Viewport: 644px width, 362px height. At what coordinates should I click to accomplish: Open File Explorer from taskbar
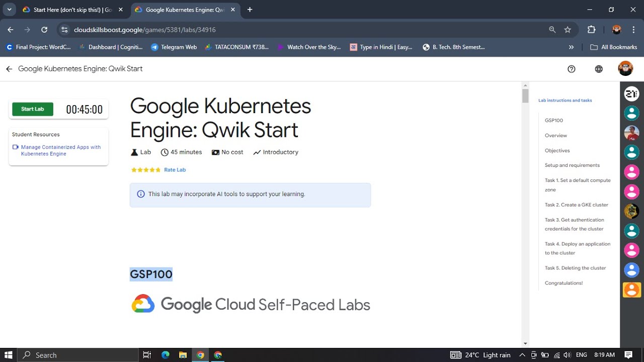[183, 355]
